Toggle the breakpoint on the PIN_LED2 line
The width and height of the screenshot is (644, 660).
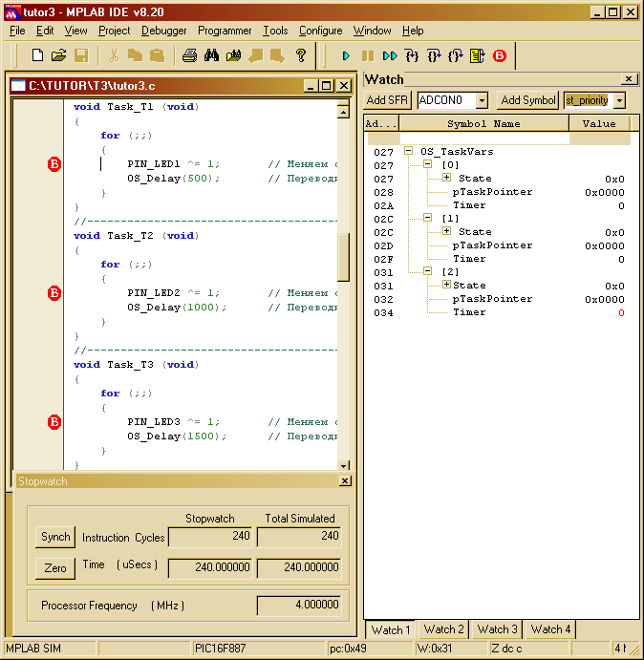54,293
